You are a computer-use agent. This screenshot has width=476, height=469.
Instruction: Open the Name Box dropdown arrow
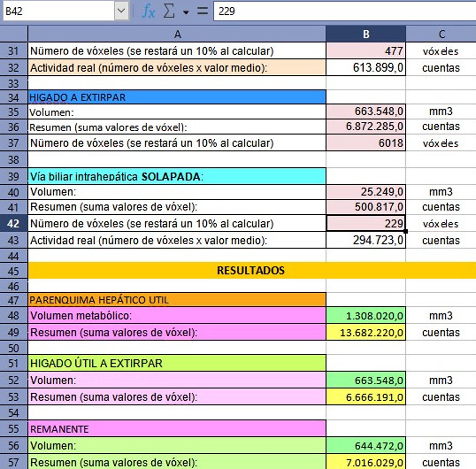[x=121, y=11]
